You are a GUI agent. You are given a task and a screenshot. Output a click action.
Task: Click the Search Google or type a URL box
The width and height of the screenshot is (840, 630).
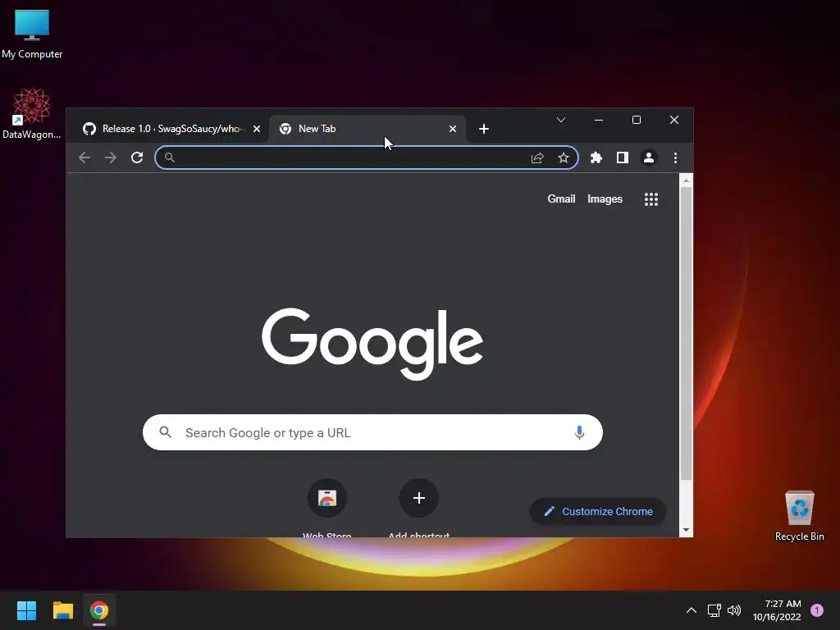pyautogui.click(x=373, y=432)
